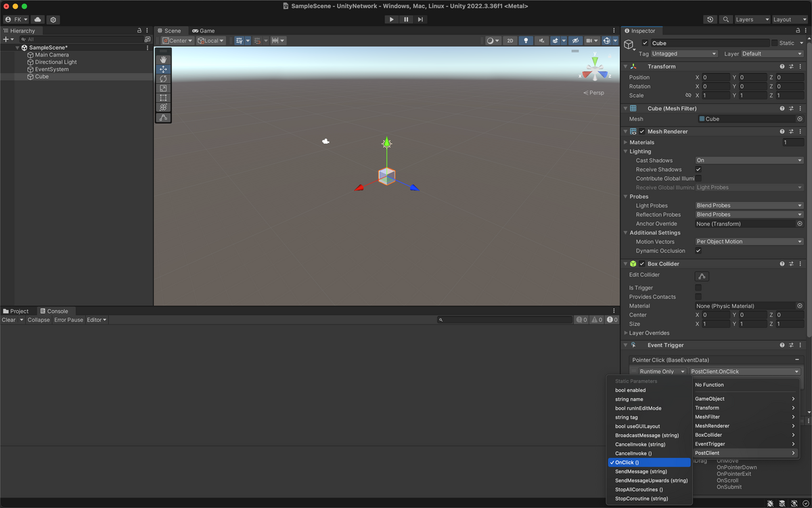
Task: Open BoxCollider submenu entry
Action: [745, 435]
